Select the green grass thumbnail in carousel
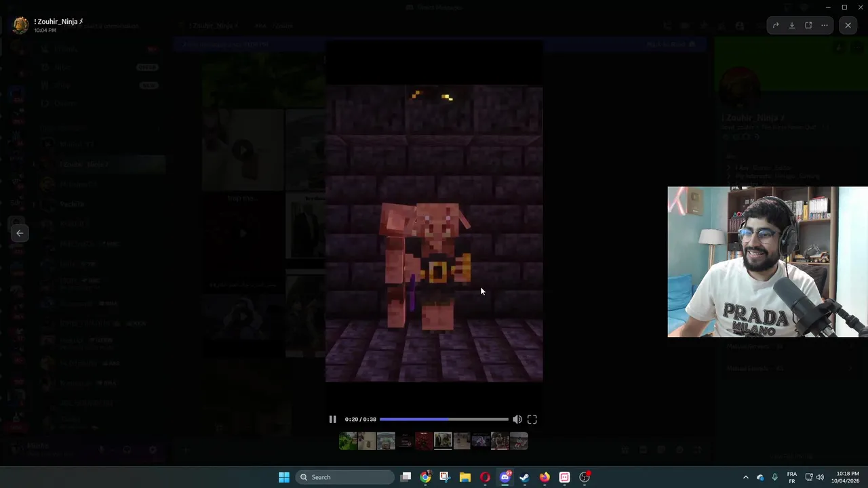This screenshot has width=868, height=488. pyautogui.click(x=348, y=441)
